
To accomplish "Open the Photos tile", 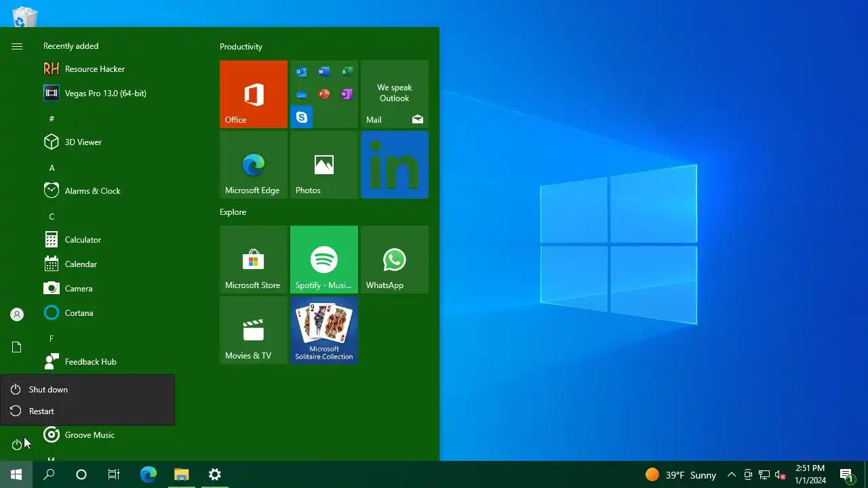I will click(x=324, y=165).
